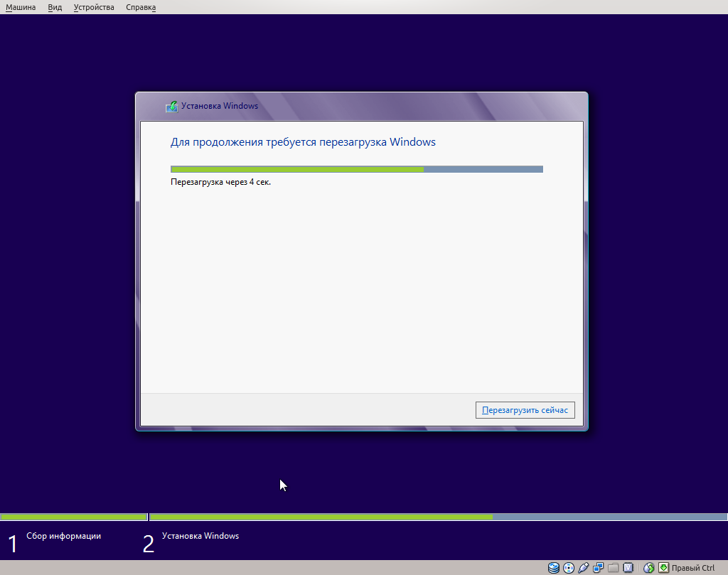728x575 pixels.
Task: Open the Вид menu
Action: [54, 6]
